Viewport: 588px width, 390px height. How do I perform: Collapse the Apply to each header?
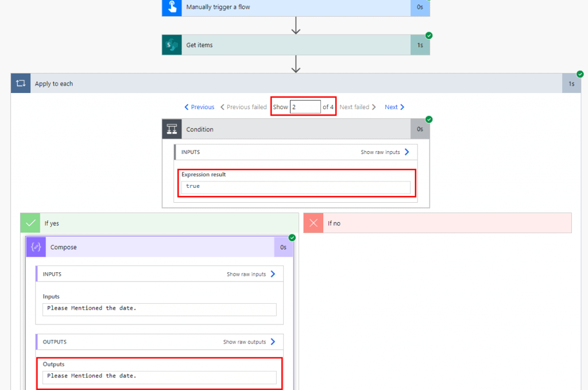296,83
